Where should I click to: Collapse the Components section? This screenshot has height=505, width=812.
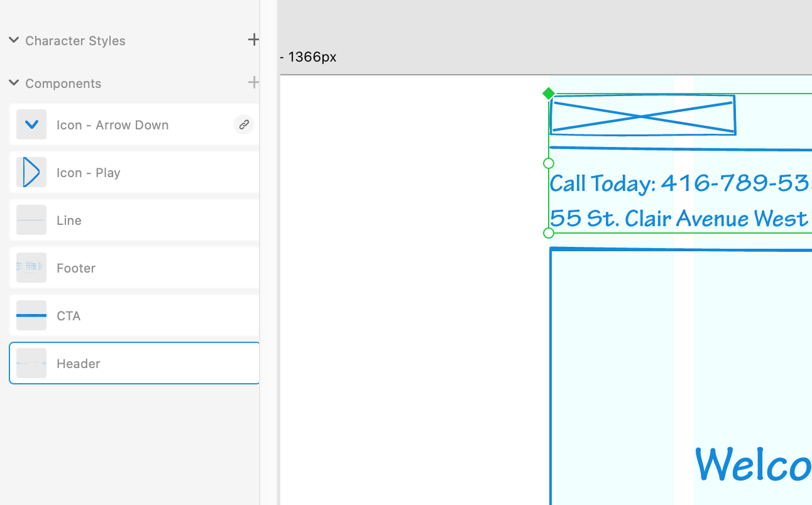tap(14, 82)
